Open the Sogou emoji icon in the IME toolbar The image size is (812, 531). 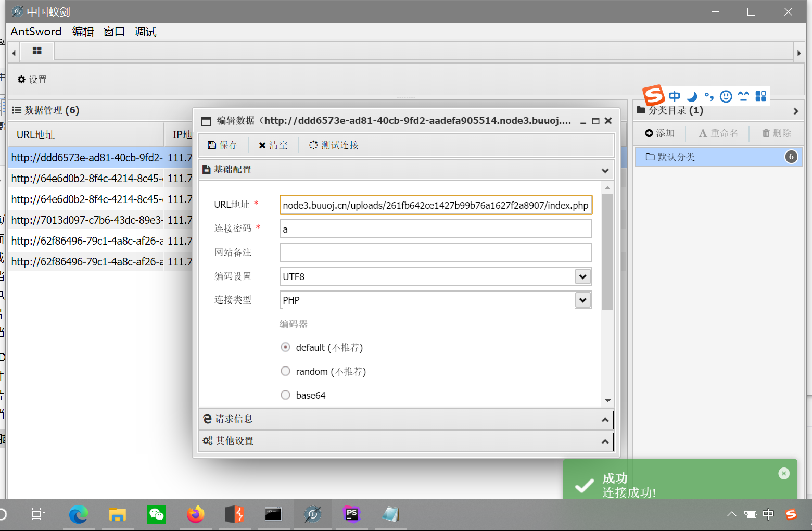coord(725,96)
